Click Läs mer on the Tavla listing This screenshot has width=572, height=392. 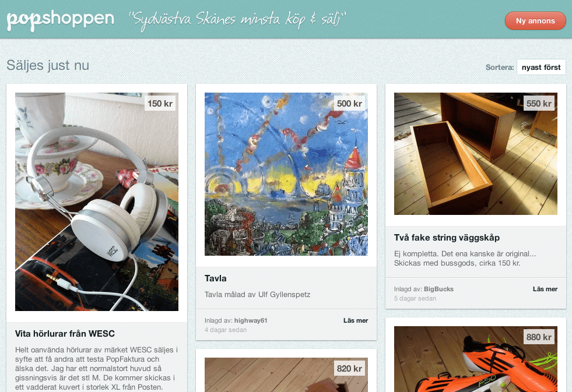pos(356,320)
